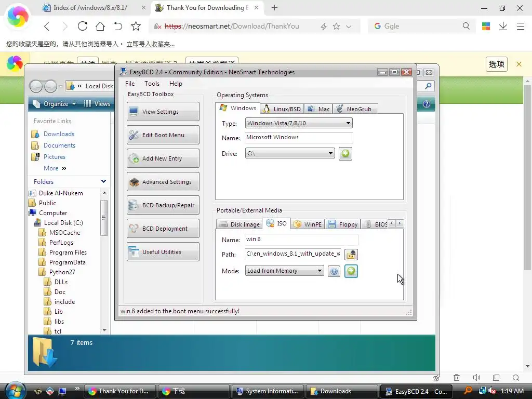Viewport: 532px width, 399px height.
Task: Open the Edit Boot Menu section
Action: pyautogui.click(x=163, y=135)
